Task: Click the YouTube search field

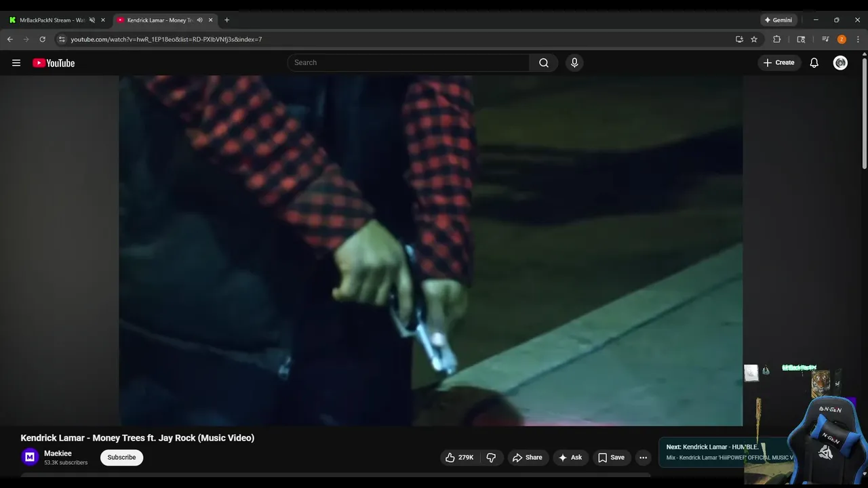Action: point(408,62)
